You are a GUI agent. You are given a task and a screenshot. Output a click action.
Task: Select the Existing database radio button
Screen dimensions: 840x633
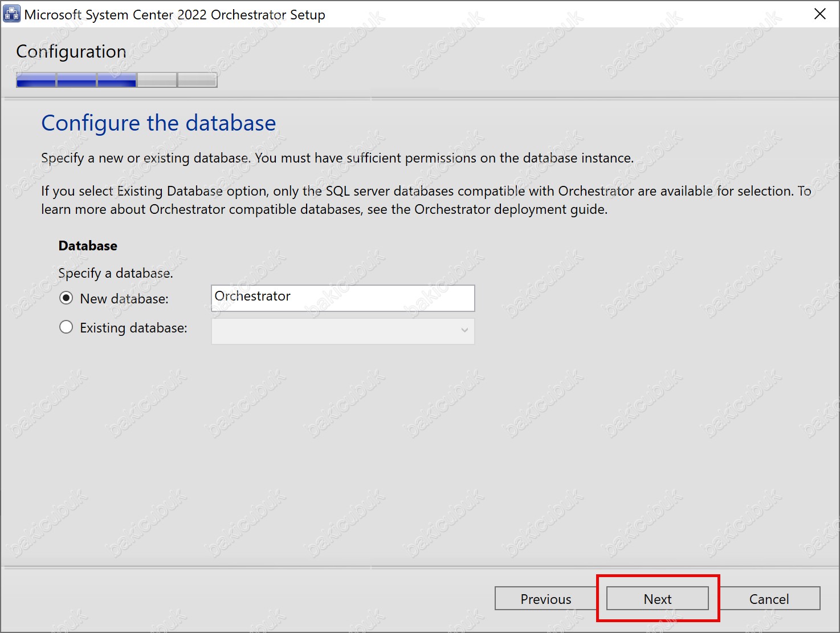click(66, 327)
